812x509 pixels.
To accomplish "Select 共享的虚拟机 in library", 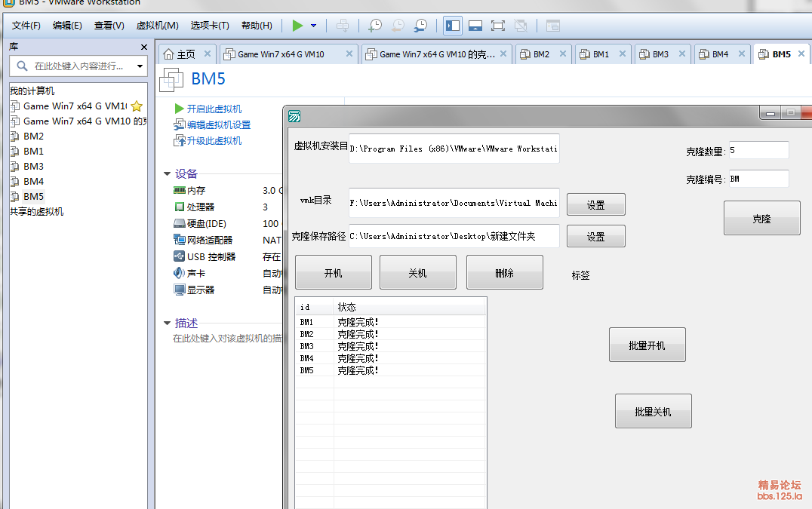I will pos(37,212).
